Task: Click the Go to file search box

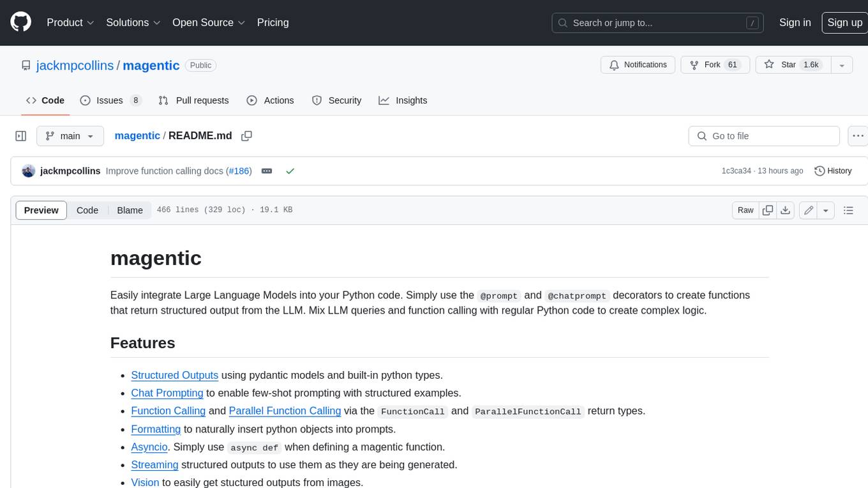Action: pyautogui.click(x=764, y=136)
